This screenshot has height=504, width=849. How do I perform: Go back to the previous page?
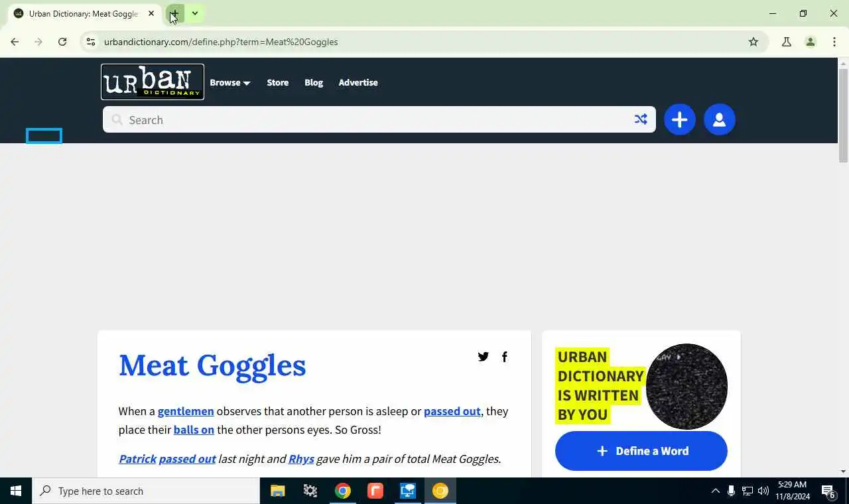[x=15, y=42]
